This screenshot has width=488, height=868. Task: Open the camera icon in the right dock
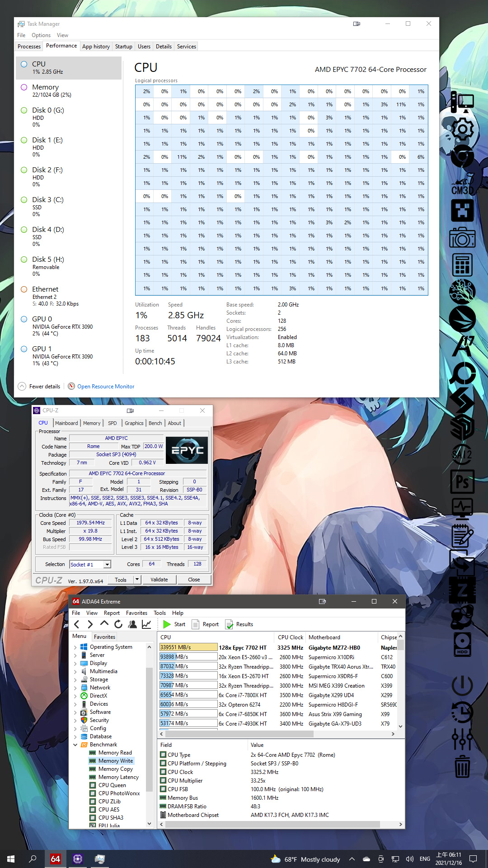tap(462, 237)
